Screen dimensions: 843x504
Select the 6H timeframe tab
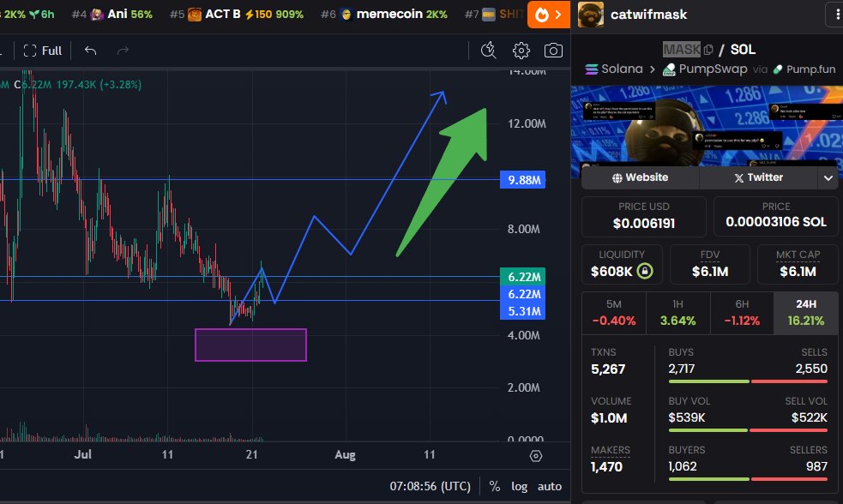[742, 313]
